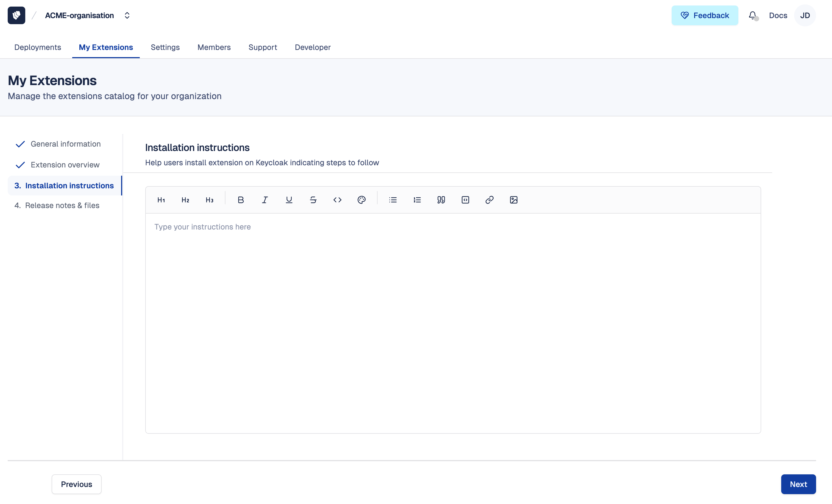
Task: Insert an image into the editor
Action: [513, 200]
